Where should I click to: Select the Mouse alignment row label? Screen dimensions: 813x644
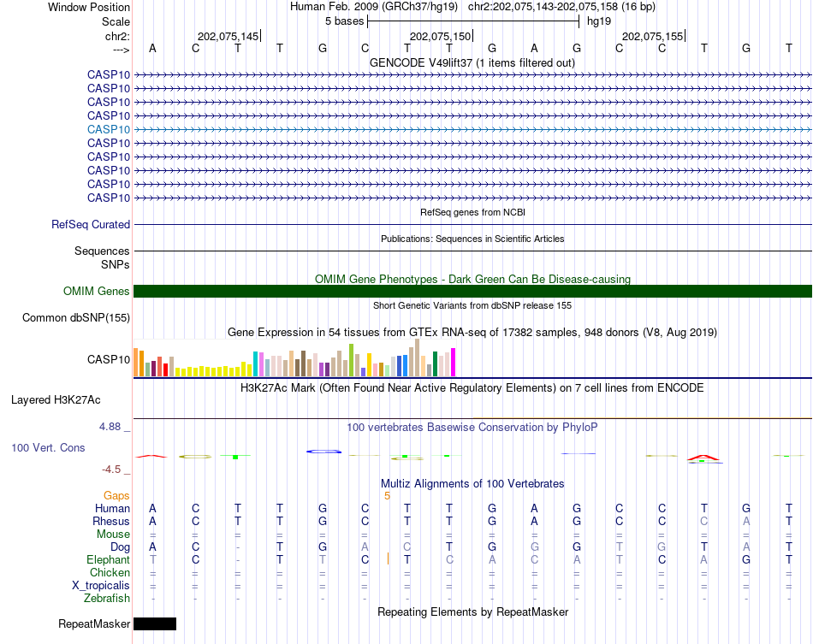coord(113,535)
